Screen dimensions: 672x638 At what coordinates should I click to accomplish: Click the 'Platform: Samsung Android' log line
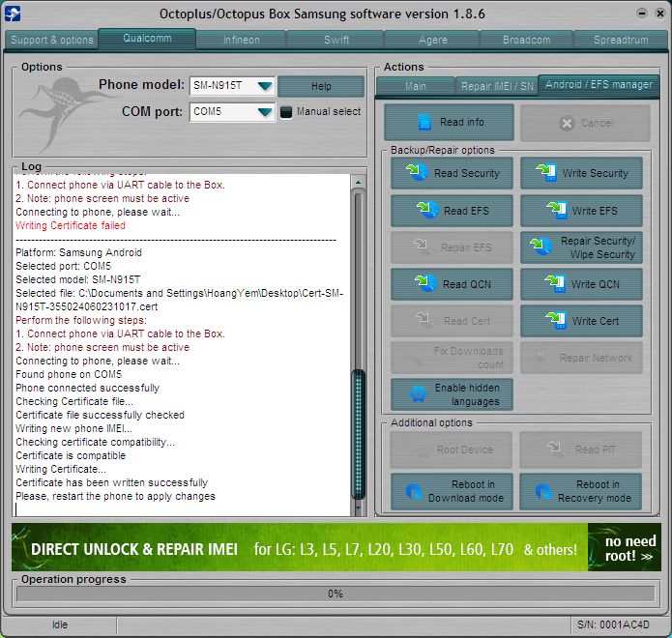point(78,252)
